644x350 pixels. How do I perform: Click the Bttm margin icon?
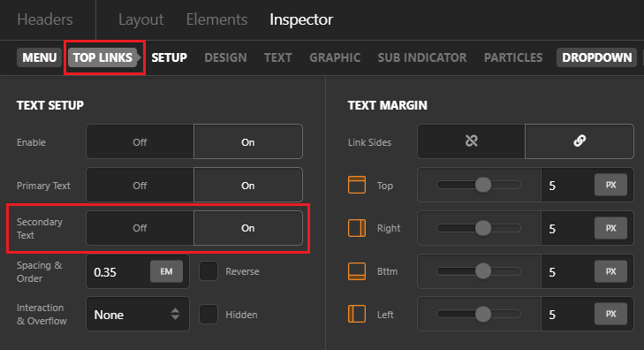point(357,271)
